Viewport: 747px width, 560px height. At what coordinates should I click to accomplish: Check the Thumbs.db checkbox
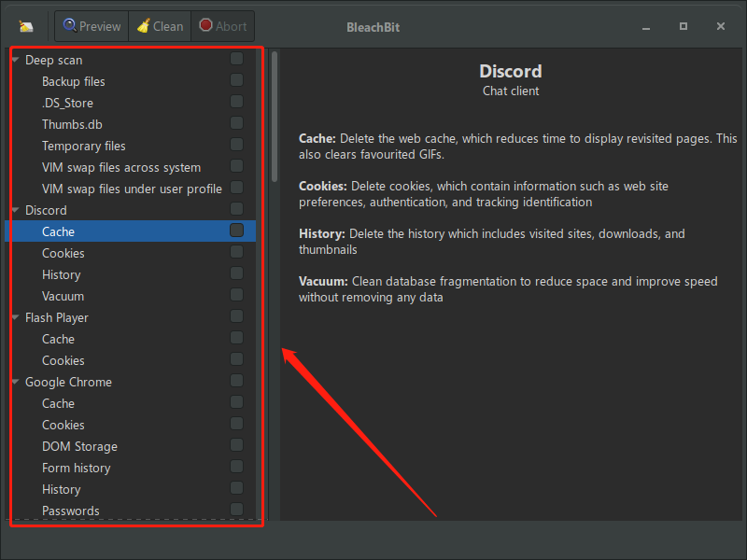(x=236, y=123)
